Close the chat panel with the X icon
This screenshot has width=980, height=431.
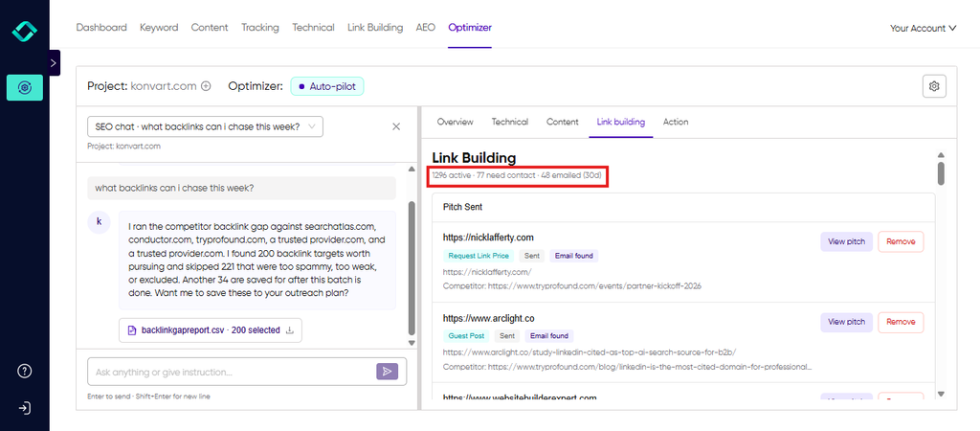click(395, 126)
